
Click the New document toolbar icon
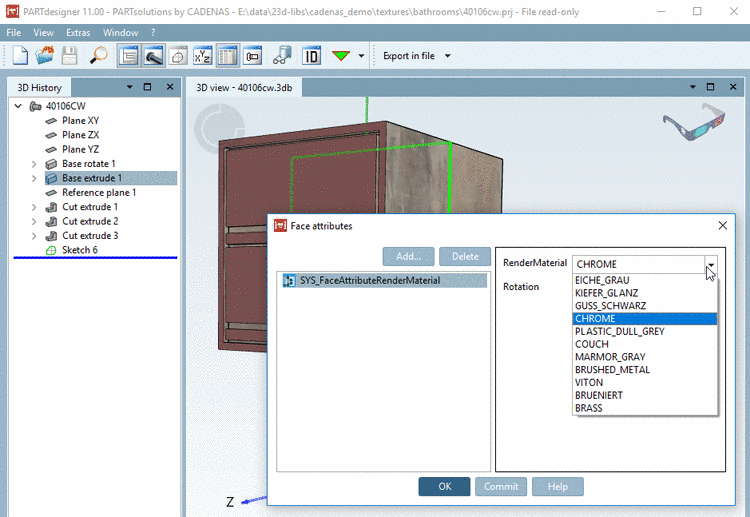20,56
